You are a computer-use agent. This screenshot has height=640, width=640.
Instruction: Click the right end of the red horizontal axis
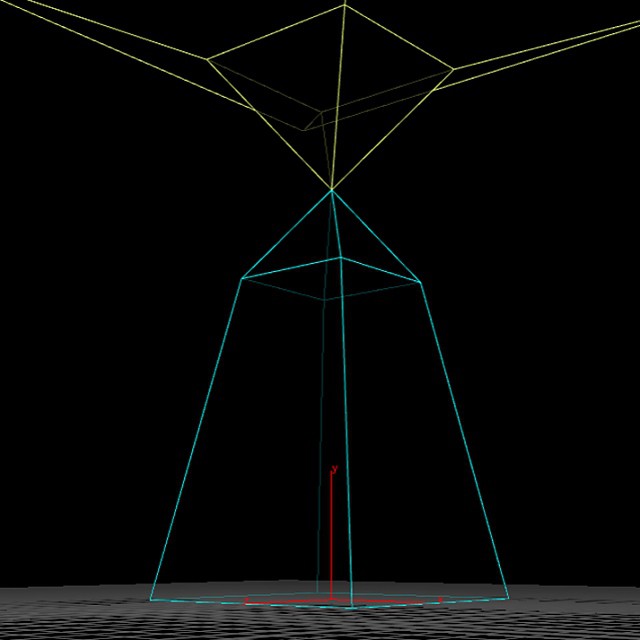pyautogui.click(x=441, y=600)
